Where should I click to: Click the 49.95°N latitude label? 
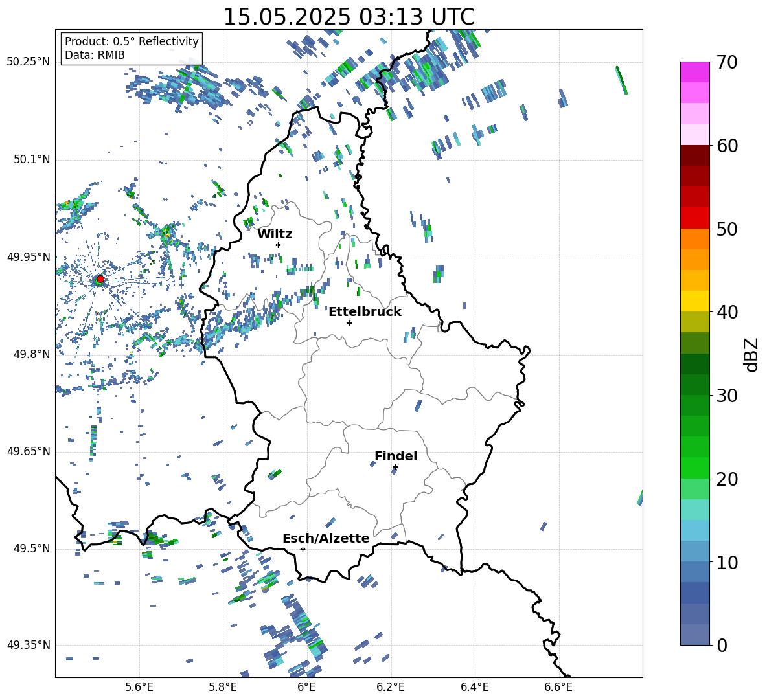(x=29, y=257)
